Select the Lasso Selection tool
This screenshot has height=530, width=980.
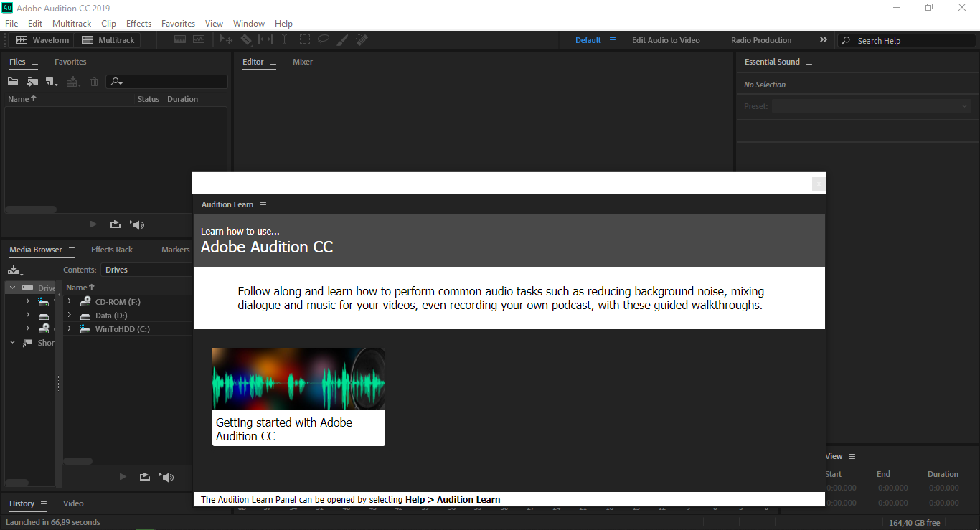[324, 39]
